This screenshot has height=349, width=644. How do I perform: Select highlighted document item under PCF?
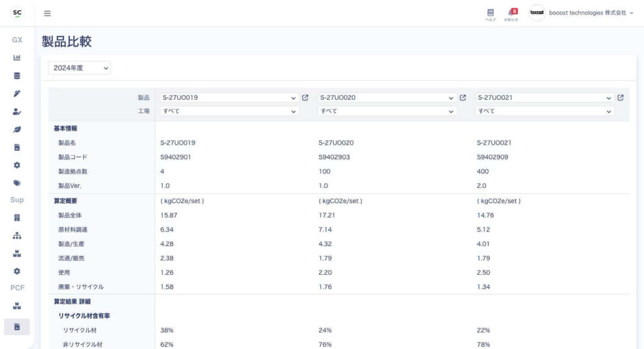coord(17,326)
